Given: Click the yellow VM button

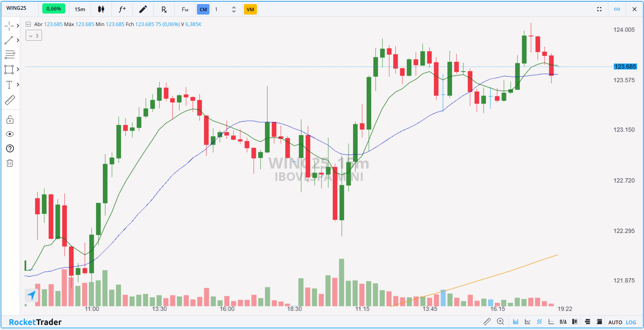Looking at the screenshot, I should (x=250, y=9).
